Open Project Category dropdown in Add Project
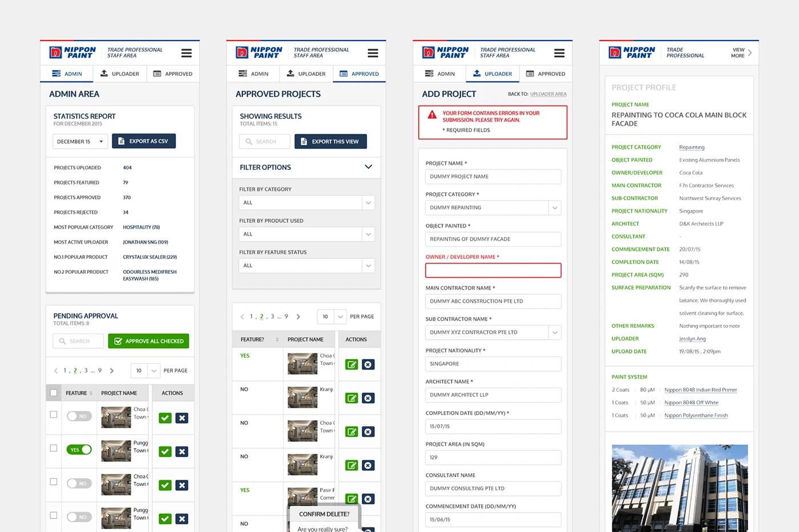Viewport: 799px width, 532px height. point(493,208)
